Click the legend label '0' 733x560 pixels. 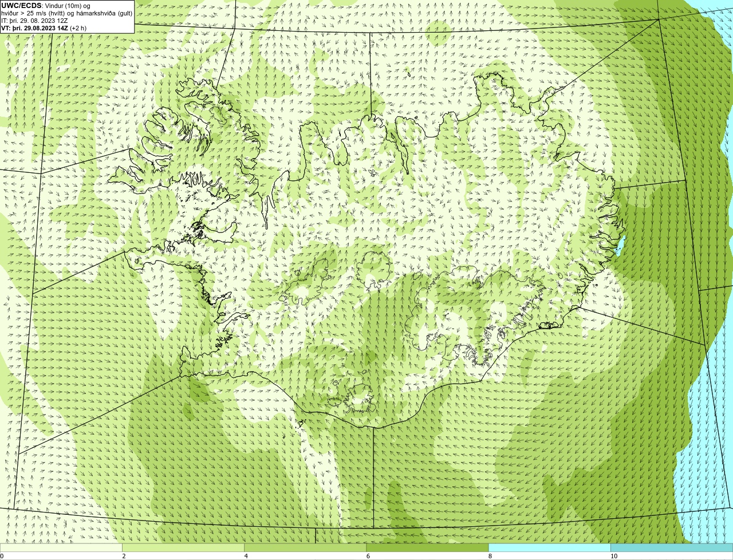point(2,556)
